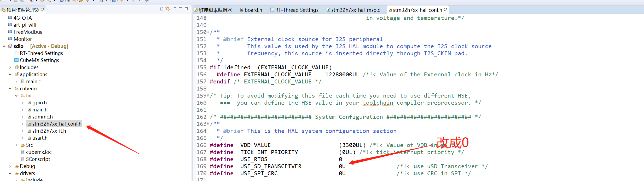The height and width of the screenshot is (181, 644).
Task: Click the gpio.h header file icon
Action: pyautogui.click(x=29, y=103)
